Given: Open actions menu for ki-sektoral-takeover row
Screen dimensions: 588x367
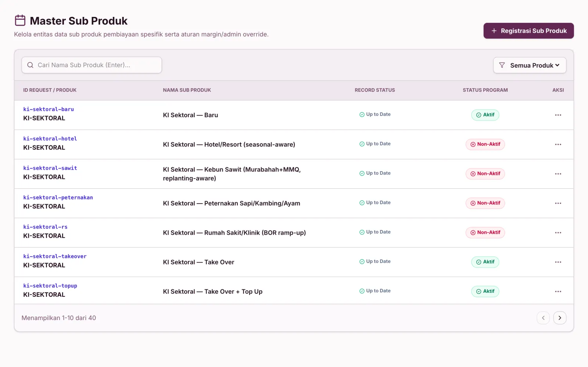Looking at the screenshot, I should click(558, 262).
